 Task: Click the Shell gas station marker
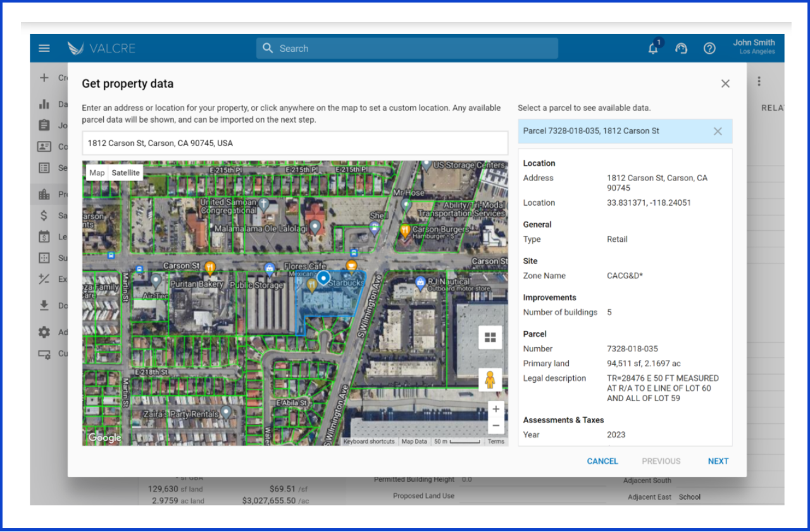pyautogui.click(x=375, y=228)
